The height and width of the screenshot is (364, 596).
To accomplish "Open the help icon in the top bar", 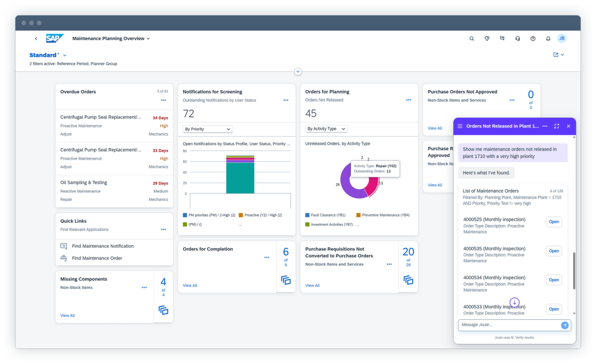I will pyautogui.click(x=533, y=38).
